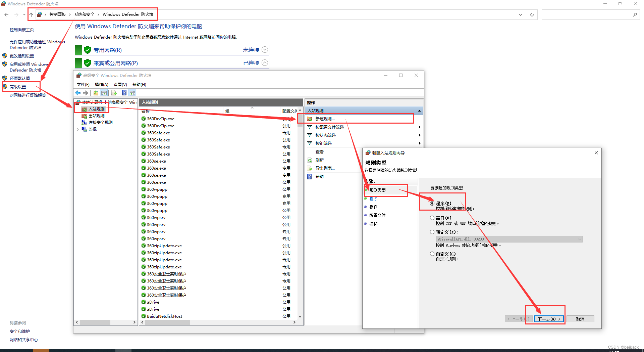Open the address bar history dropdown arrow
This screenshot has width=644, height=352.
[520, 15]
